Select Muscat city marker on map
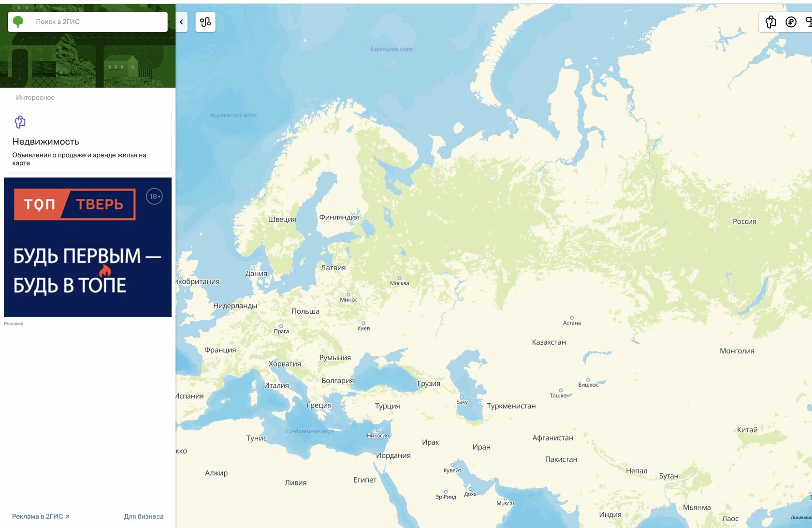Screen dimensions: 812x528 [505, 498]
